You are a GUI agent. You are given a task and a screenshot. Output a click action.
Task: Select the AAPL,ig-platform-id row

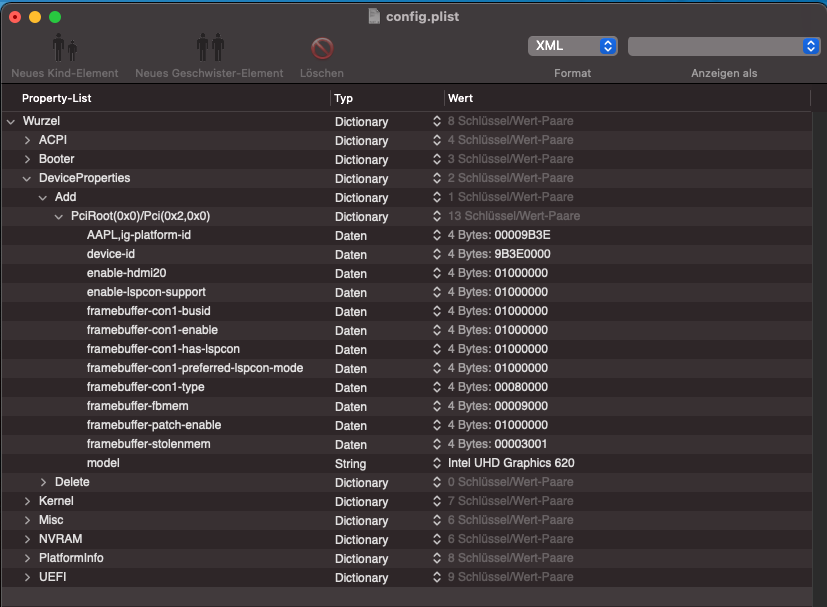click(138, 235)
